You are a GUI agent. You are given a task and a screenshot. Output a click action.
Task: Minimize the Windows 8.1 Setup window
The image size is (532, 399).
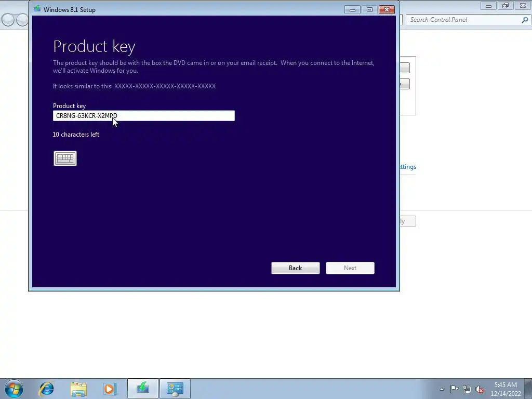(x=352, y=10)
